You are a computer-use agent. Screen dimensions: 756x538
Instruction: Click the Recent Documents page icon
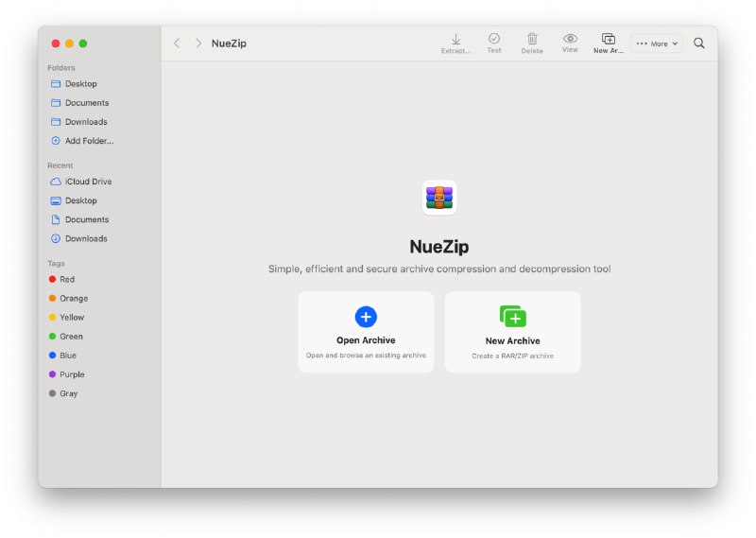click(x=56, y=219)
